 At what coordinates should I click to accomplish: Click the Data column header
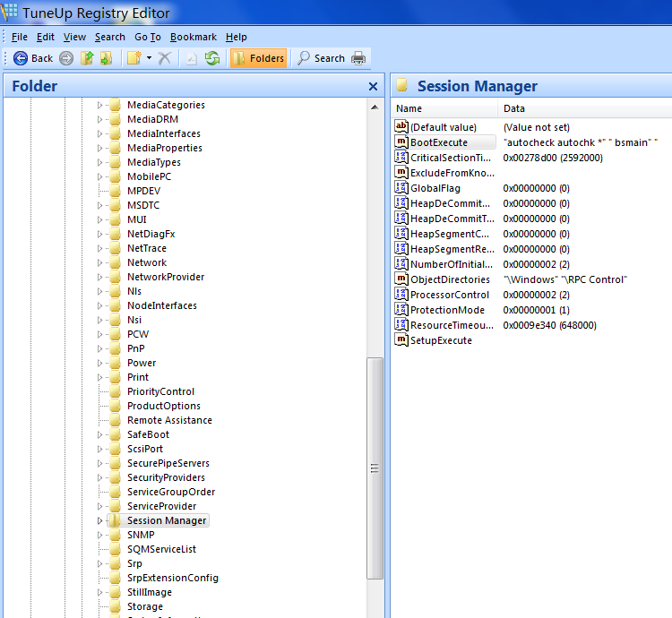click(513, 108)
